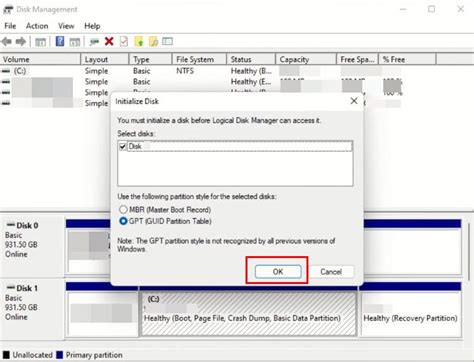Image resolution: width=474 pixels, height=362 pixels.
Task: Open the File menu
Action: 10,26
